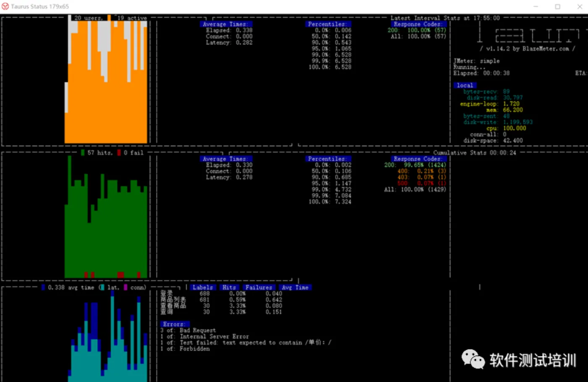
Task: Click "v1.14.2 by BlazeMeter.com" version text
Action: pyautogui.click(x=528, y=49)
